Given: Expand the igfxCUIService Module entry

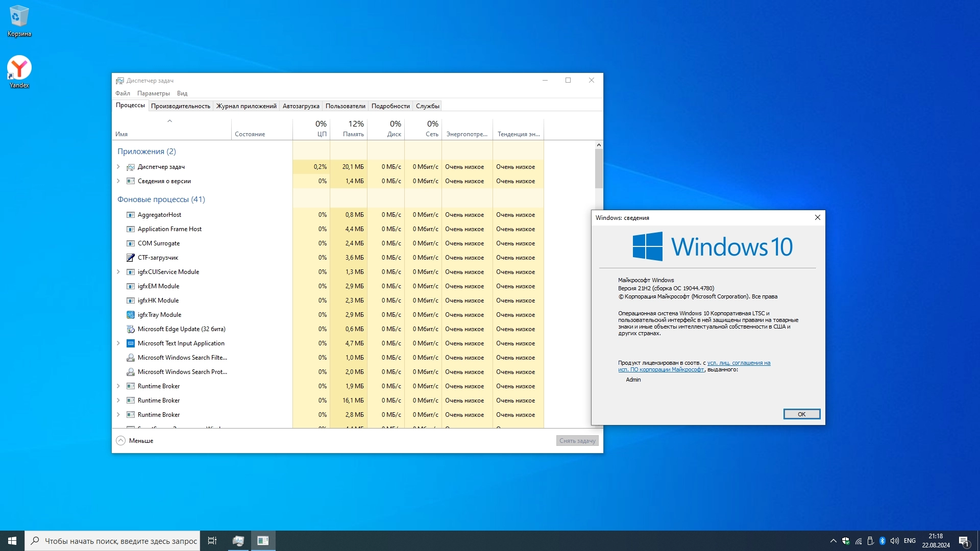Looking at the screenshot, I should (118, 272).
